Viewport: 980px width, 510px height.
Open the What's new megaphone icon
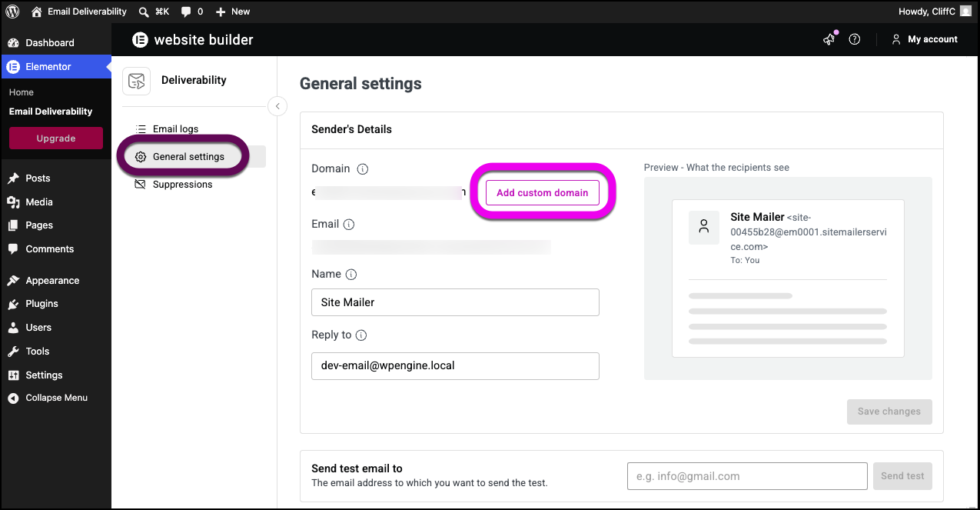pyautogui.click(x=829, y=40)
